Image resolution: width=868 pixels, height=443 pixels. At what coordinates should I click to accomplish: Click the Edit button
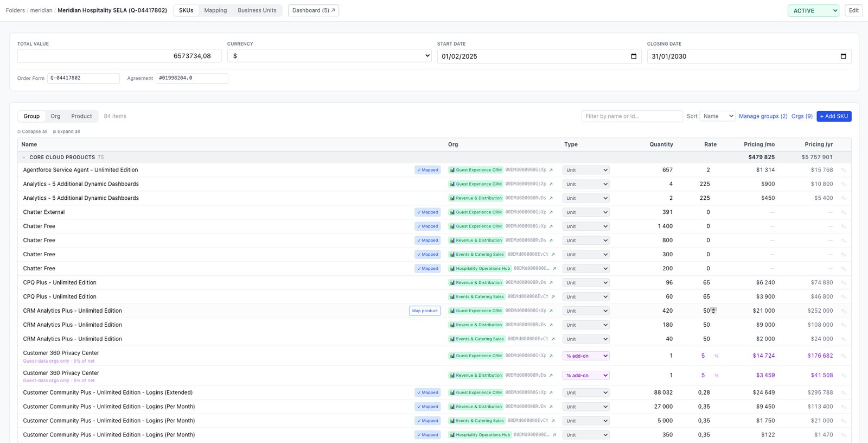pos(854,10)
